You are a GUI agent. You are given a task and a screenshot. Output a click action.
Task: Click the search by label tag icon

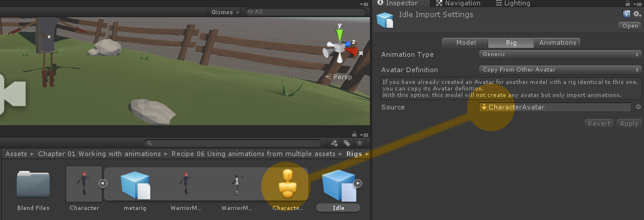click(x=347, y=143)
